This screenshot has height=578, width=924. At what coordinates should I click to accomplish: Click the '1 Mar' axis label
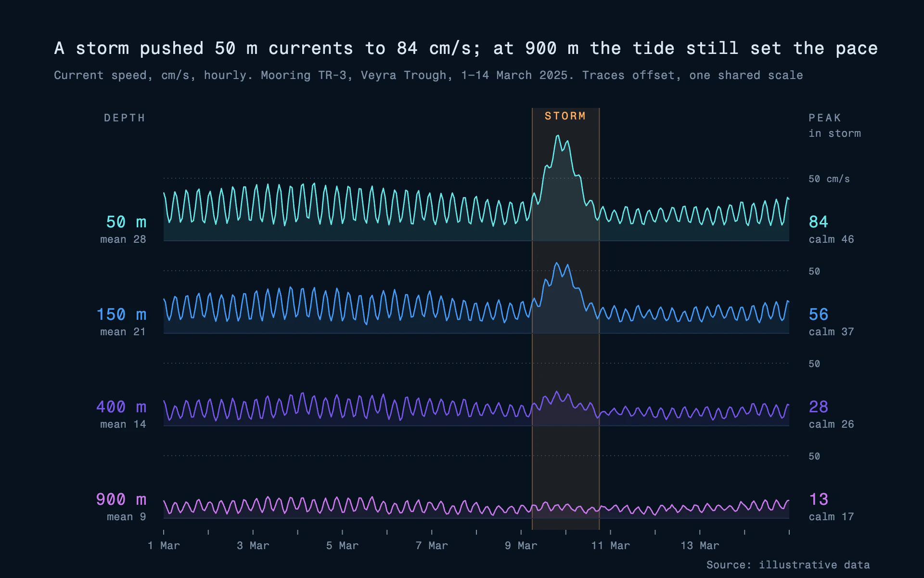pyautogui.click(x=164, y=546)
